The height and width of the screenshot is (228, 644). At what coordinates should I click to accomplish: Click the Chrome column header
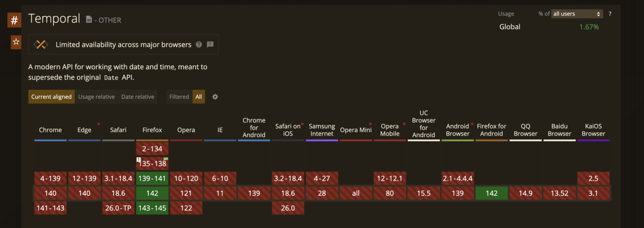[50, 130]
